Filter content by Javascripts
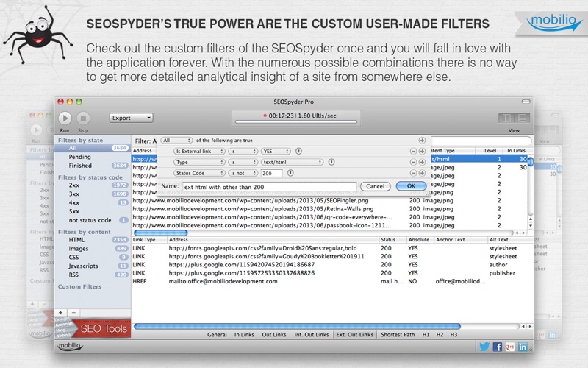The width and height of the screenshot is (588, 368). (93, 266)
